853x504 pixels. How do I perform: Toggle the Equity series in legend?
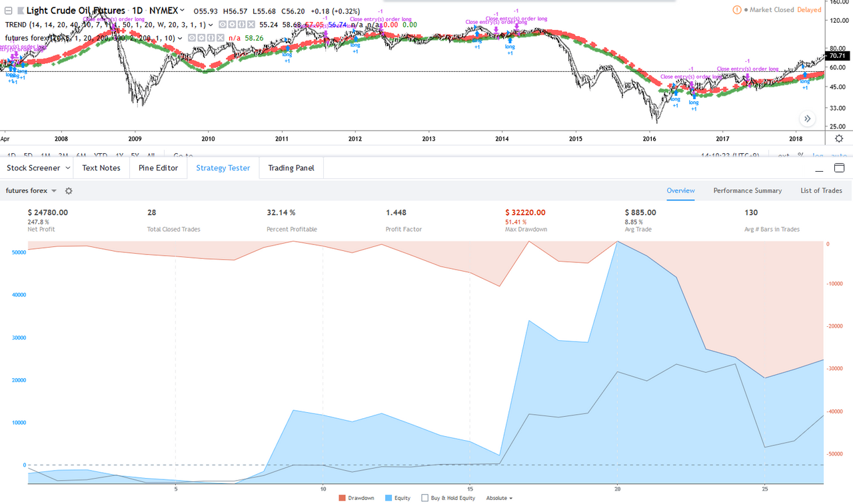pyautogui.click(x=398, y=498)
